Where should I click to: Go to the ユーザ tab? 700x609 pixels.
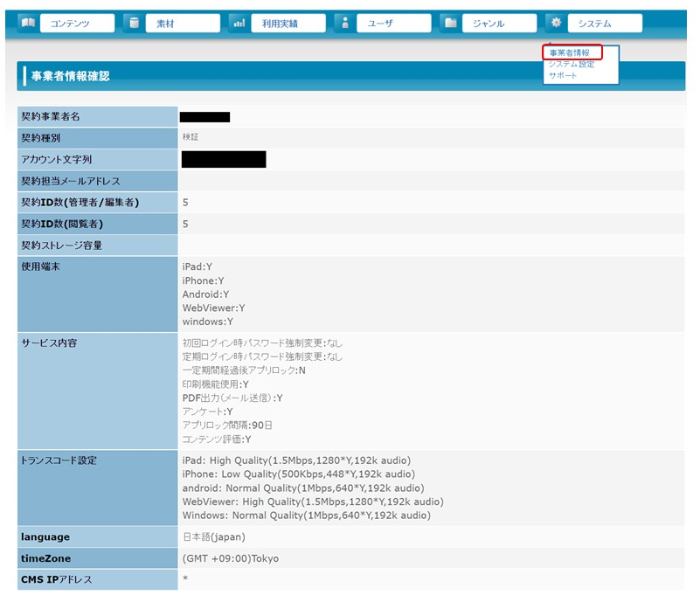pos(394,24)
